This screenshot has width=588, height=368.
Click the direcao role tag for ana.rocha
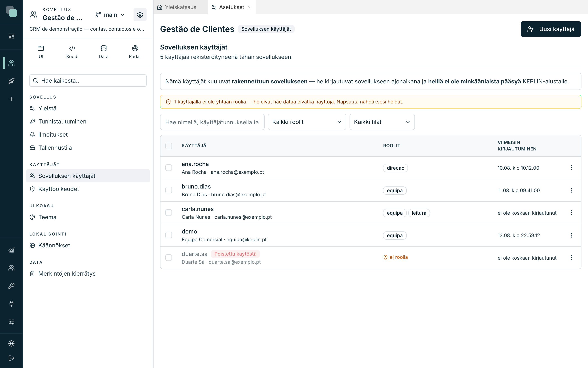[395, 168]
